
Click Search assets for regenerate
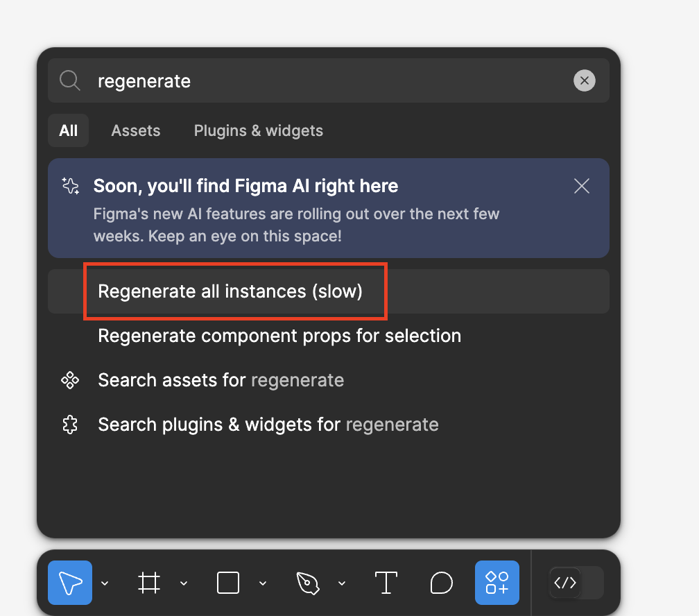click(221, 380)
